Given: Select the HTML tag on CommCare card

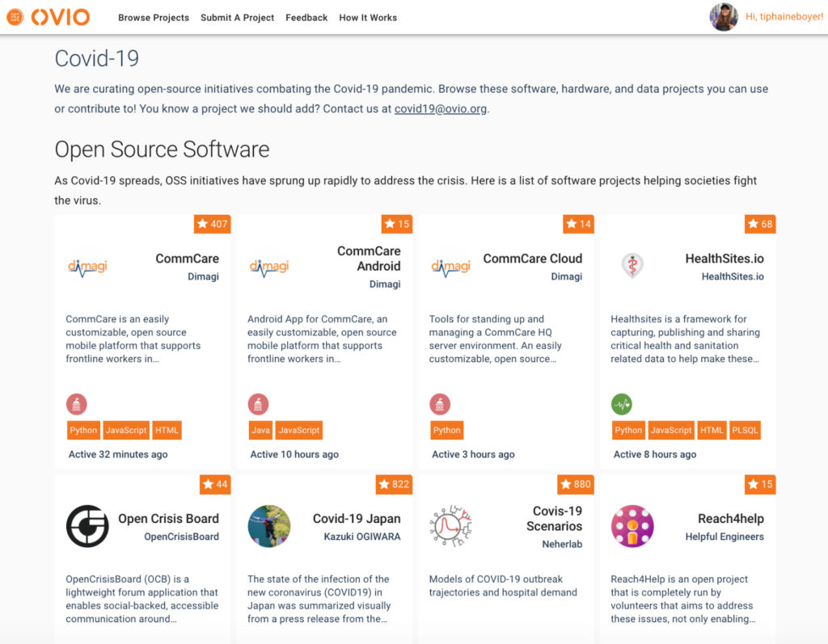Looking at the screenshot, I should click(167, 430).
